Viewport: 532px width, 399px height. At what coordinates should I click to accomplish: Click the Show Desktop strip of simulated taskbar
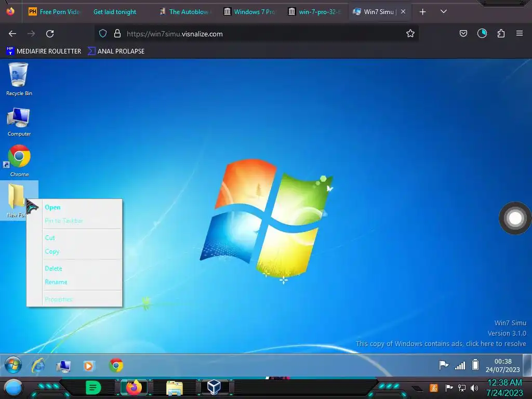click(x=527, y=365)
